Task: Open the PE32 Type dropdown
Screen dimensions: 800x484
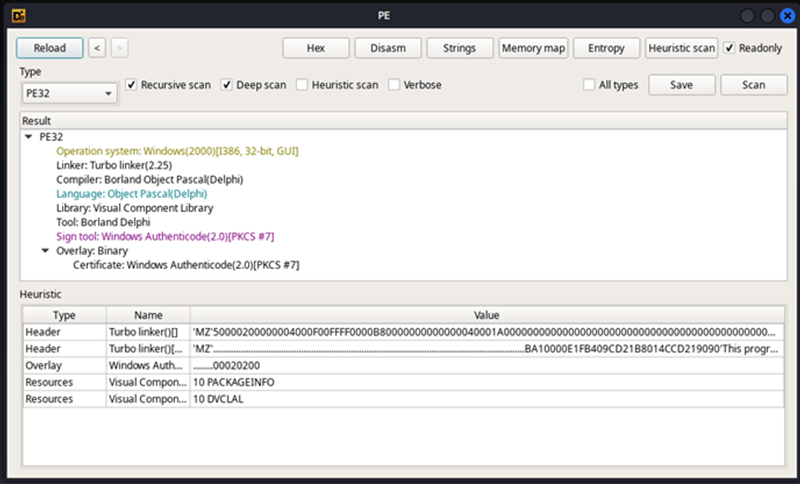Action: pyautogui.click(x=69, y=93)
